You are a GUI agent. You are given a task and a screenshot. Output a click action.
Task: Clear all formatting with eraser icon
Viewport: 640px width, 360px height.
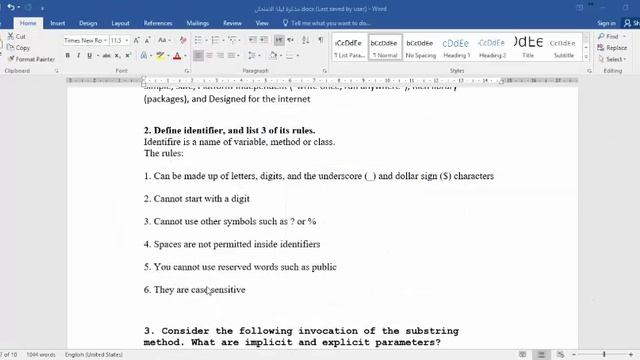coord(183,40)
